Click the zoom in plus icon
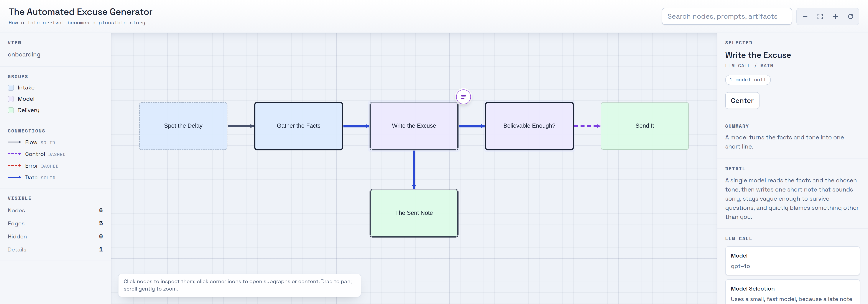The height and width of the screenshot is (304, 868). 835,17
